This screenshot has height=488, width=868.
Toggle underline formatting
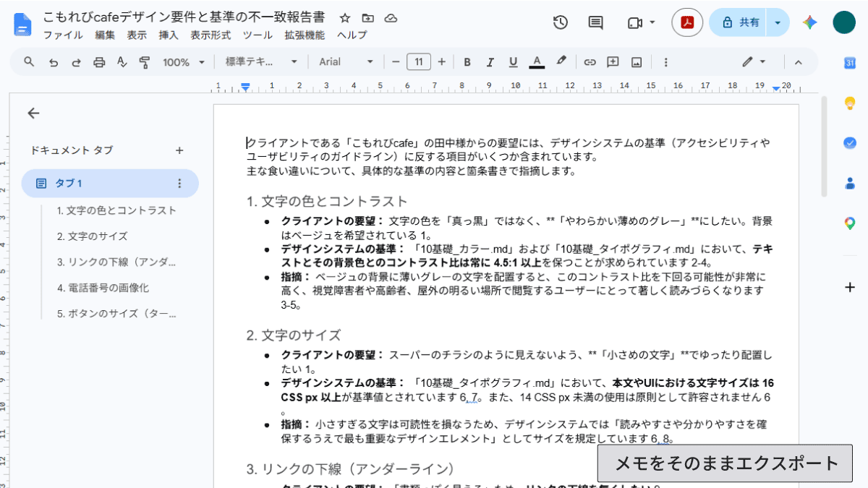point(513,62)
